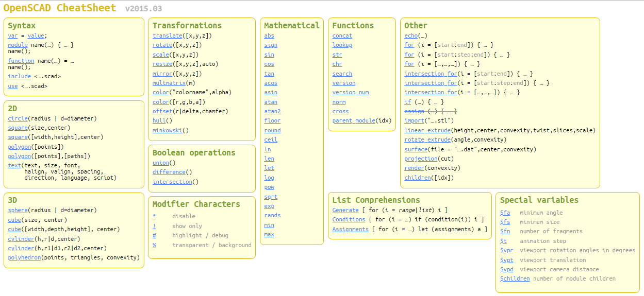Click the $fn special variable link

pyautogui.click(x=505, y=231)
